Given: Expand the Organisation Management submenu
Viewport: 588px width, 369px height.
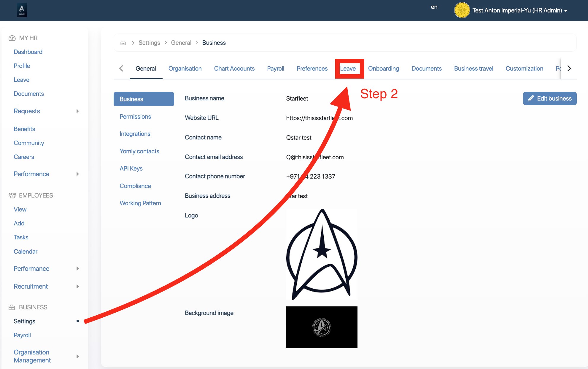Looking at the screenshot, I should click(77, 356).
